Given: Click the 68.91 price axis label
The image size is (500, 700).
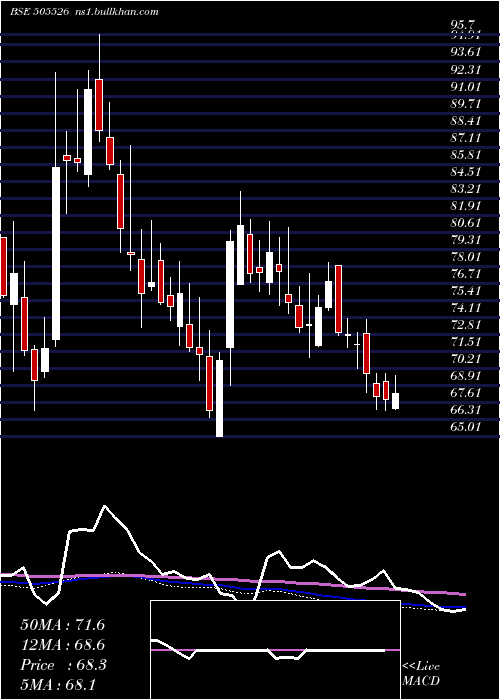Looking at the screenshot, I should pos(466,375).
